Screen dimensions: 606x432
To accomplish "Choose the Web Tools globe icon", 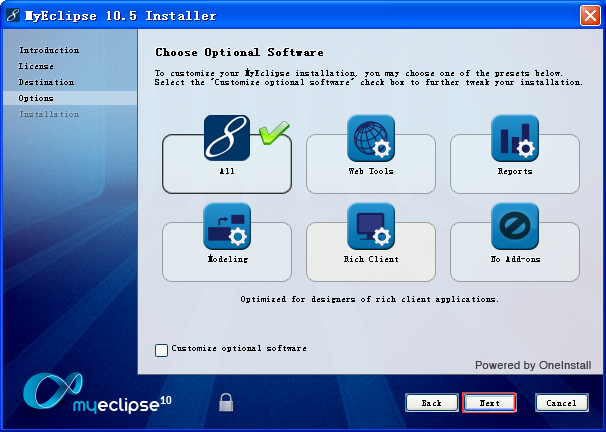I will point(371,138).
